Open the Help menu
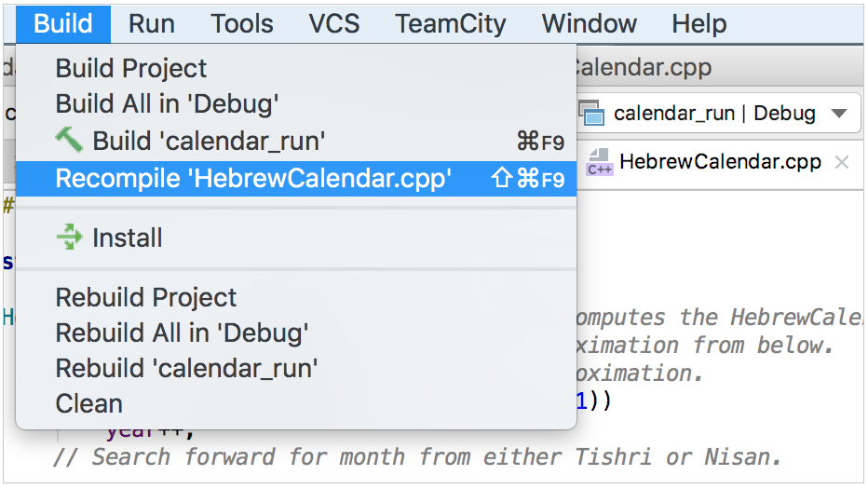The width and height of the screenshot is (868, 489). [x=698, y=23]
